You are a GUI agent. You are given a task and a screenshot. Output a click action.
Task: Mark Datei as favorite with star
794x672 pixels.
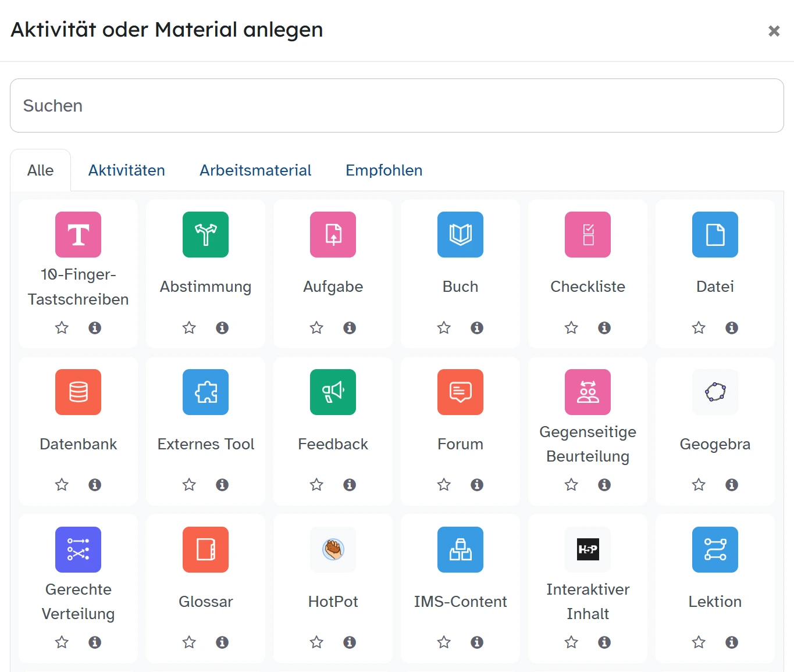click(x=699, y=328)
